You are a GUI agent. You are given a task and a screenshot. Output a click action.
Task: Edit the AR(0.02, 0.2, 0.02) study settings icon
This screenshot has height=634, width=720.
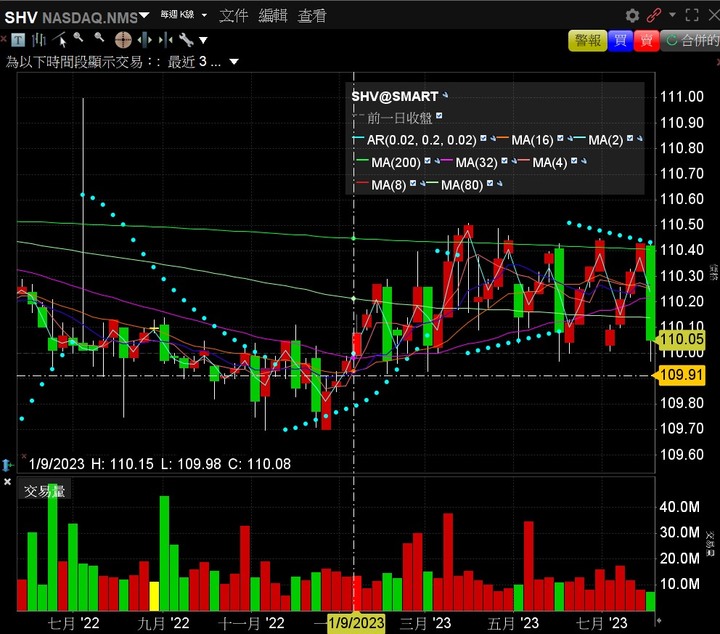click(492, 138)
